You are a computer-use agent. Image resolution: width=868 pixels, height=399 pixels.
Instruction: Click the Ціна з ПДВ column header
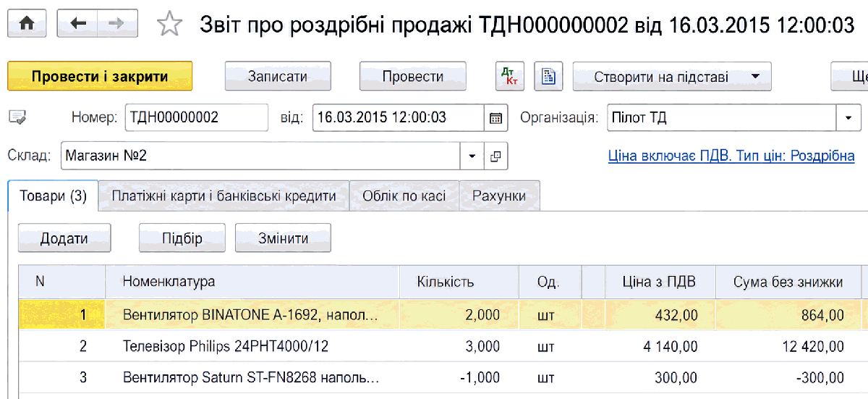coord(660,282)
